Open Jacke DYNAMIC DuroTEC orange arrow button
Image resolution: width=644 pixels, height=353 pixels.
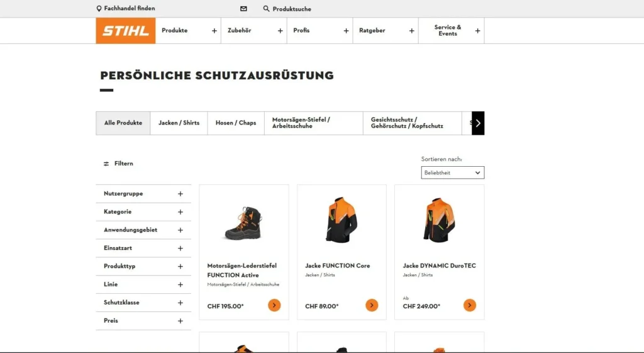coord(470,305)
